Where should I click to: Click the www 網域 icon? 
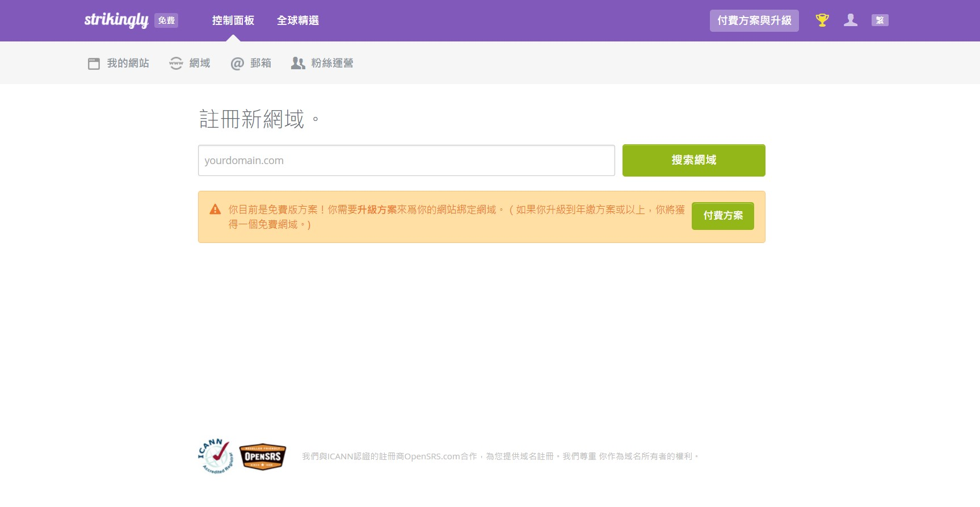point(176,64)
